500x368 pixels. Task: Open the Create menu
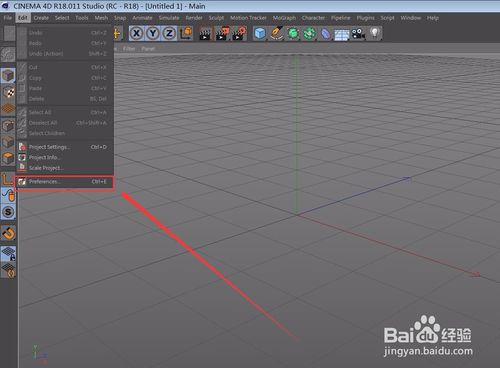coord(41,18)
